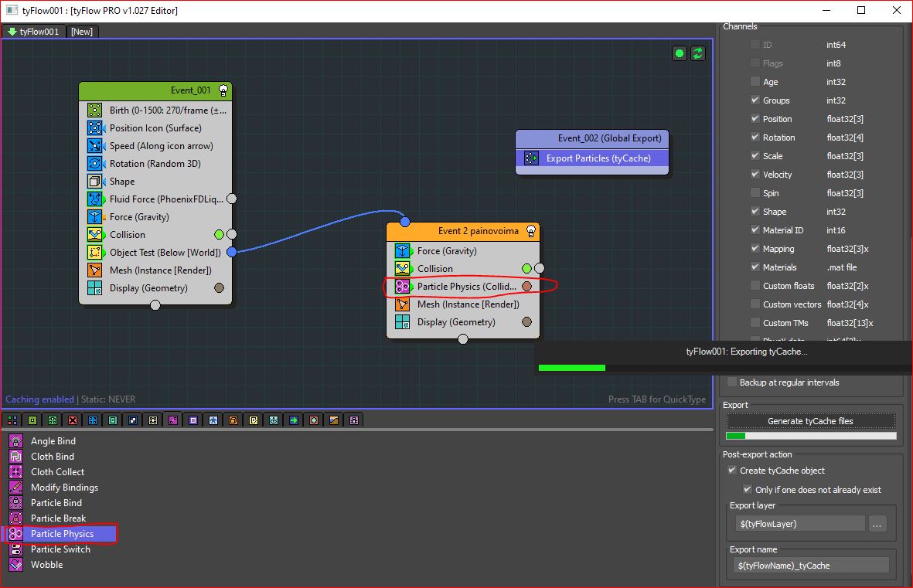Select the Angle Bind operator icon
This screenshot has height=588, width=913.
click(x=15, y=441)
